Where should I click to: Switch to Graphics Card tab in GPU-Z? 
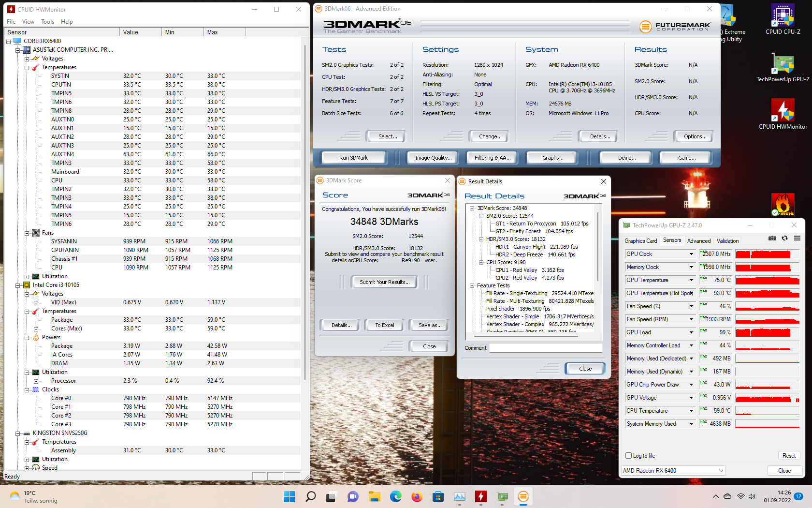coord(640,241)
